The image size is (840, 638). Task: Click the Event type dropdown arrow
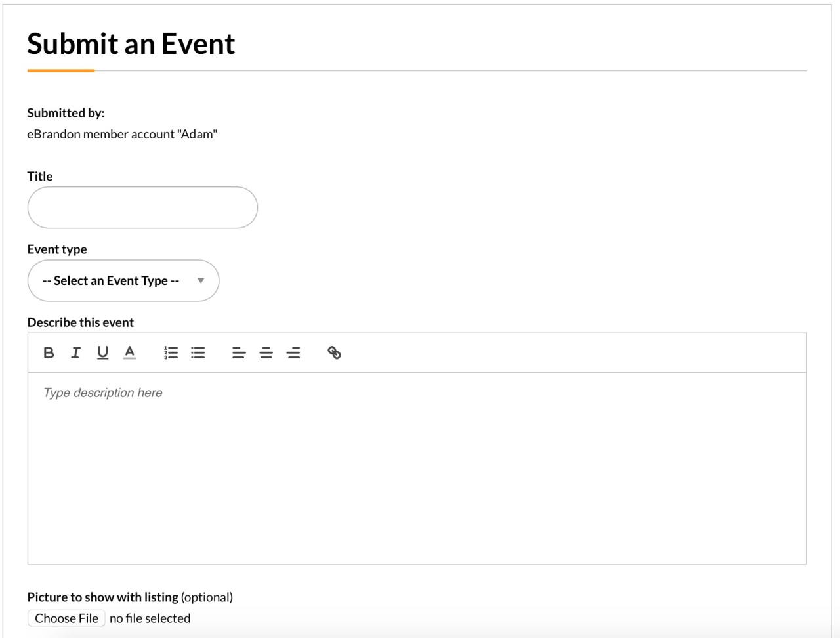[x=201, y=281]
